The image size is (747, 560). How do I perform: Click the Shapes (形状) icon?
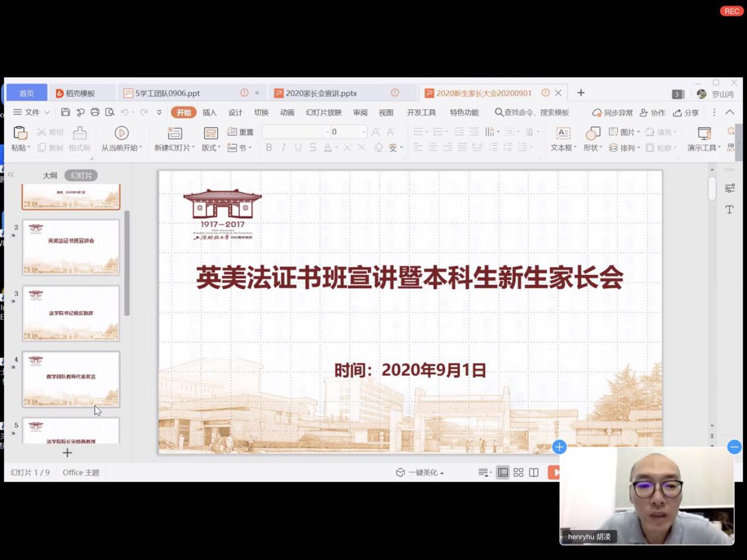(592, 133)
